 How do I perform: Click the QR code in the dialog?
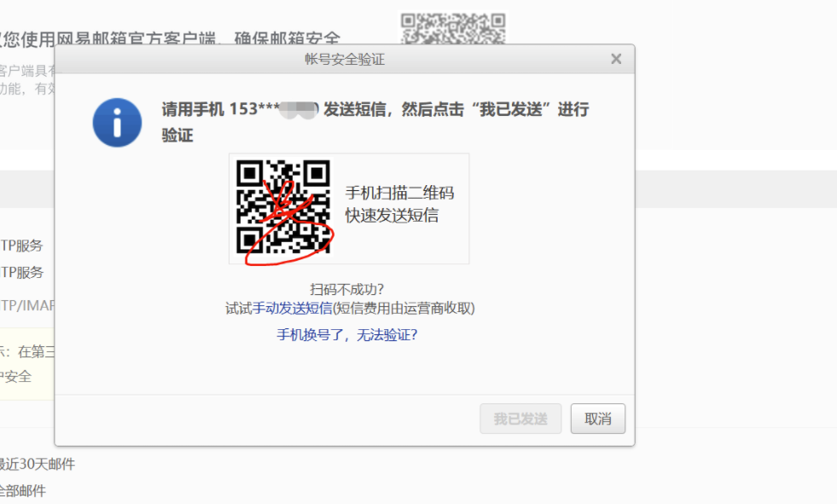(283, 207)
